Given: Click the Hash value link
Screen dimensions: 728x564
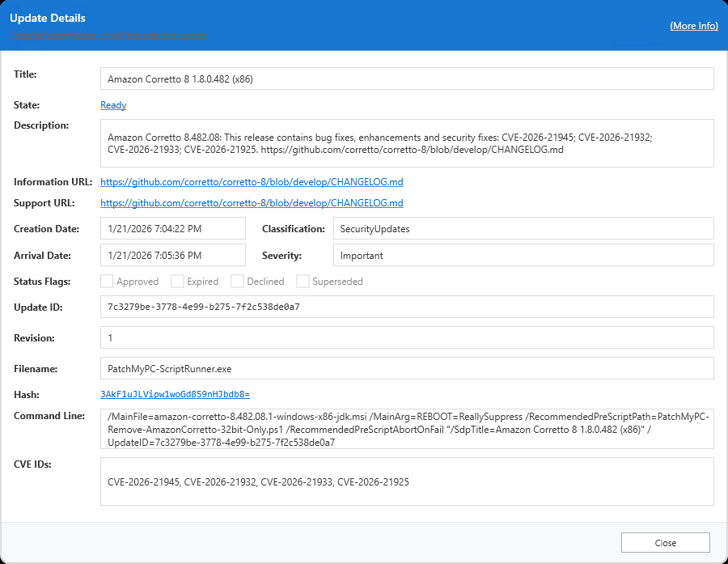Looking at the screenshot, I should click(x=175, y=394).
